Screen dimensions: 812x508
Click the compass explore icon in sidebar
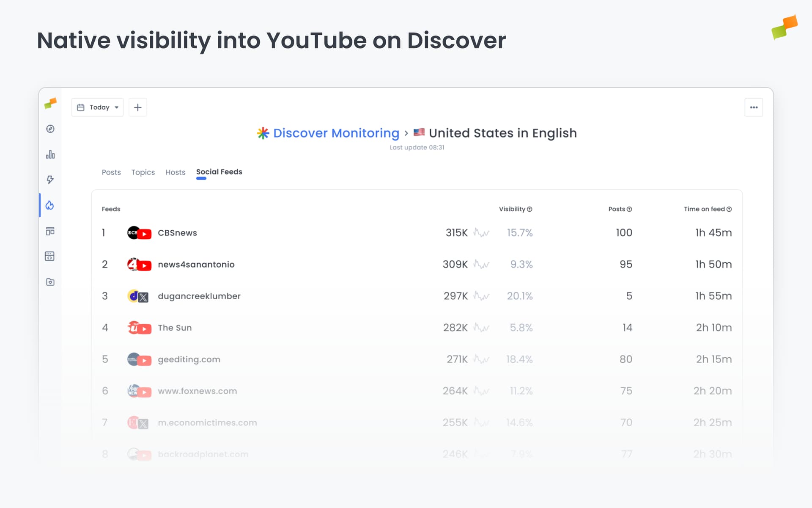click(x=50, y=129)
